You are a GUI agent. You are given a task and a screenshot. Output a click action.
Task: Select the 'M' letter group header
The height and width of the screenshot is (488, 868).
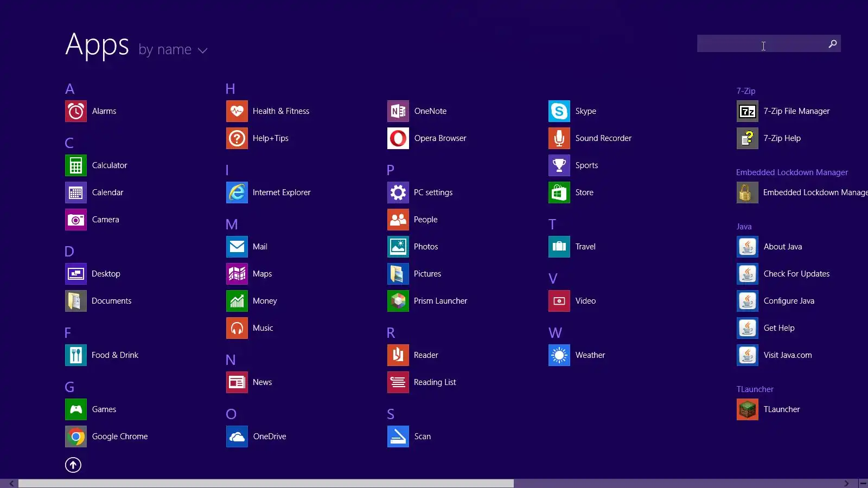coord(232,224)
